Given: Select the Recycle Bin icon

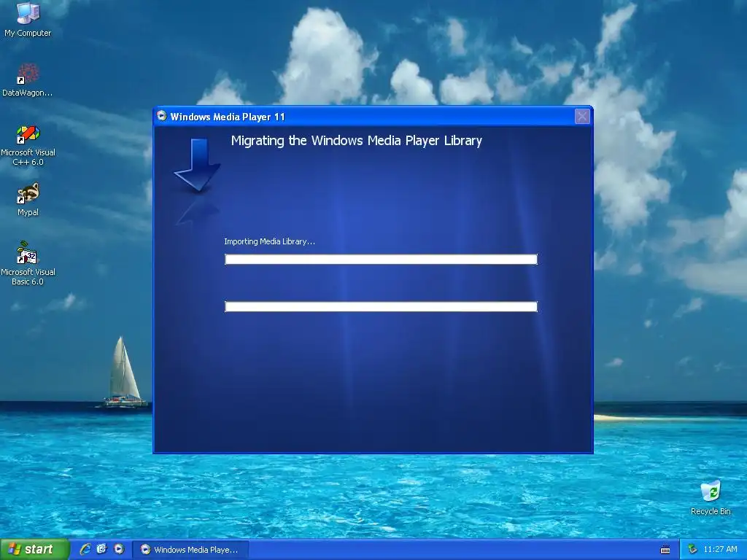Looking at the screenshot, I should [711, 497].
